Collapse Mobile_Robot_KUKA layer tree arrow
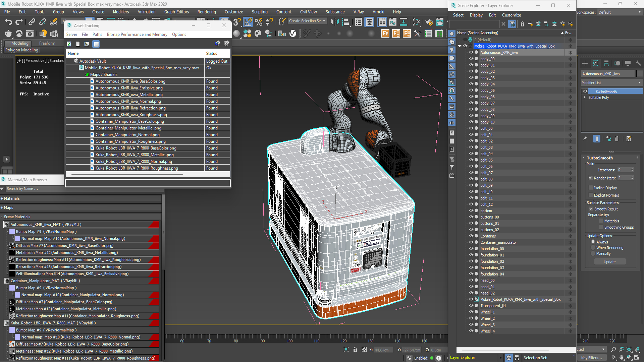 460,46
